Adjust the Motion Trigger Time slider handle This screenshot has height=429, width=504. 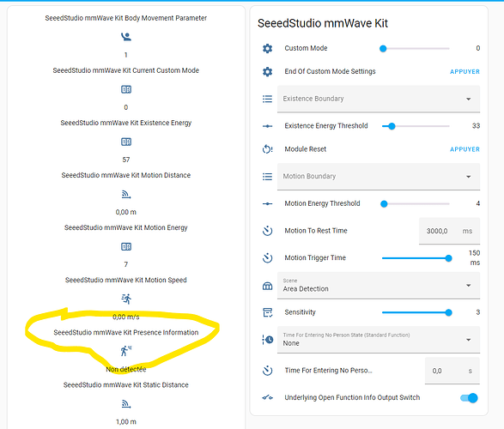449,258
